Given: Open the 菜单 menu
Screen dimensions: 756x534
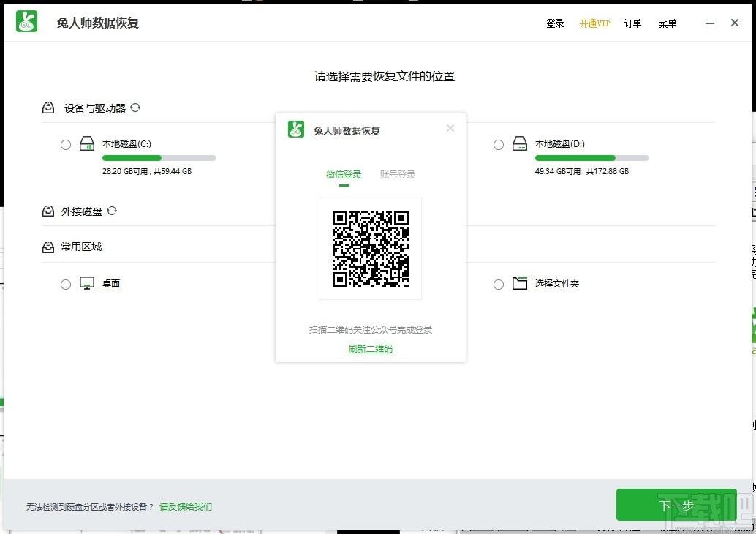Looking at the screenshot, I should point(668,23).
